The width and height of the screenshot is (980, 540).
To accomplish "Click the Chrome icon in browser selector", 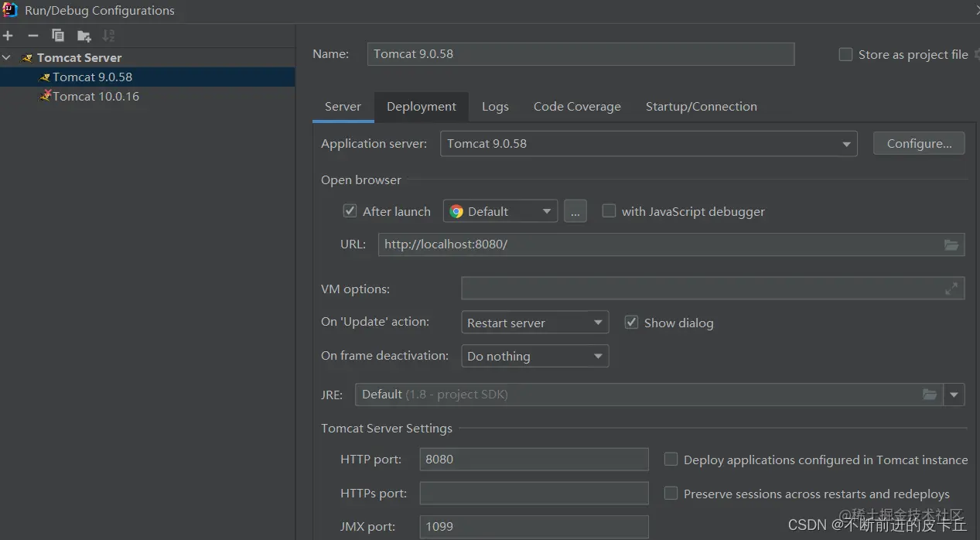I will click(x=456, y=211).
